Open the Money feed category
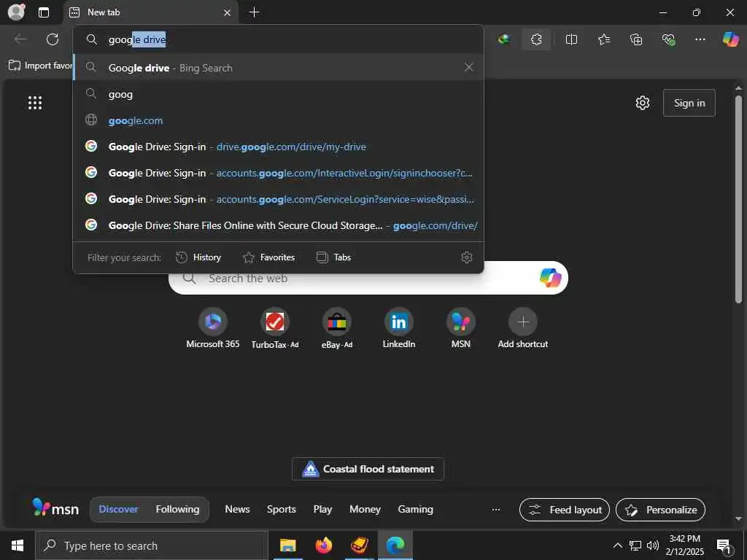 [x=365, y=509]
